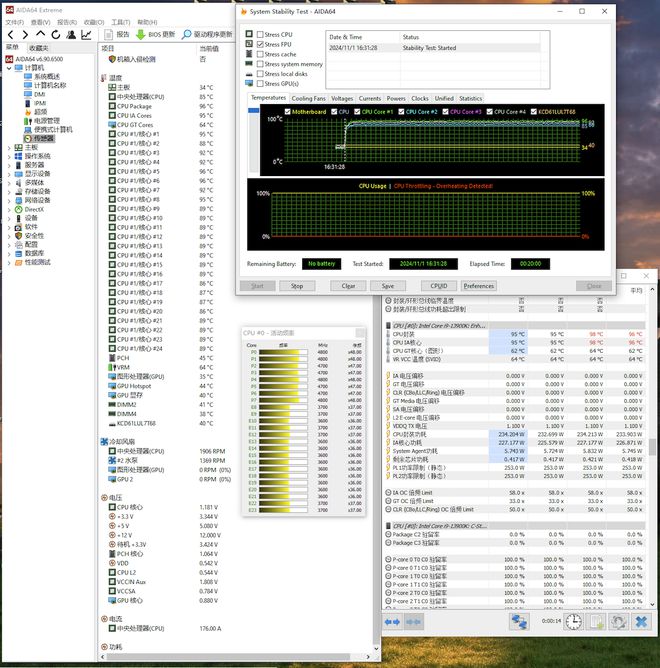This screenshot has height=668, width=660.
Task: Select the 传感器 sensor tree item
Action: click(x=43, y=138)
